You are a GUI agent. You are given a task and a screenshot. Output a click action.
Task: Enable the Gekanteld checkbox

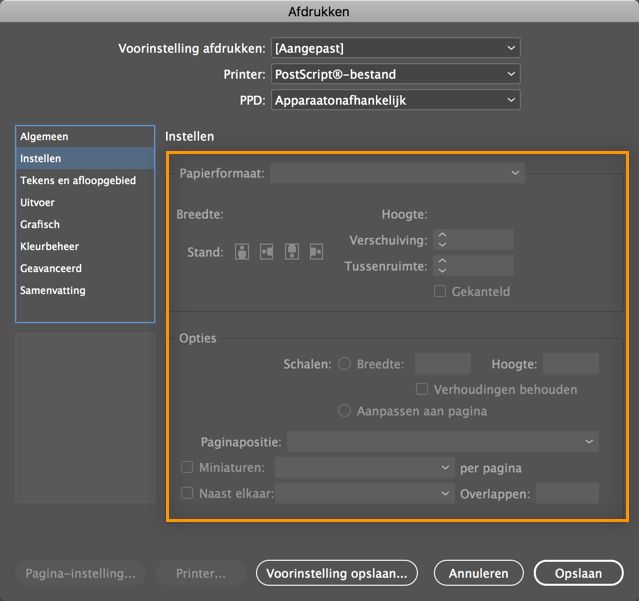(x=440, y=291)
